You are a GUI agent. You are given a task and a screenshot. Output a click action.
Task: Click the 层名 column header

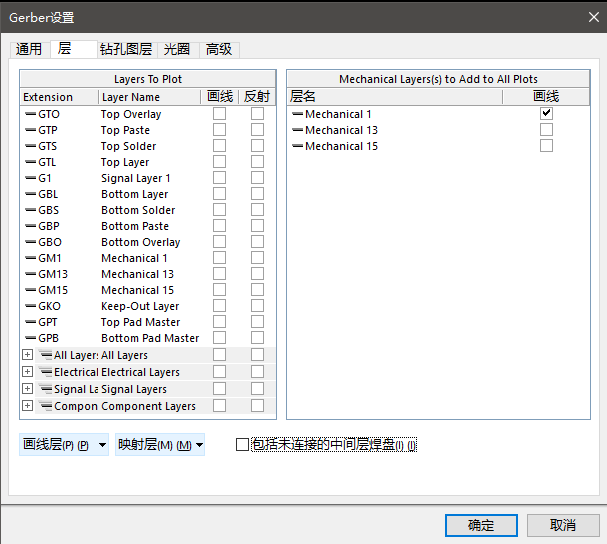click(x=395, y=96)
